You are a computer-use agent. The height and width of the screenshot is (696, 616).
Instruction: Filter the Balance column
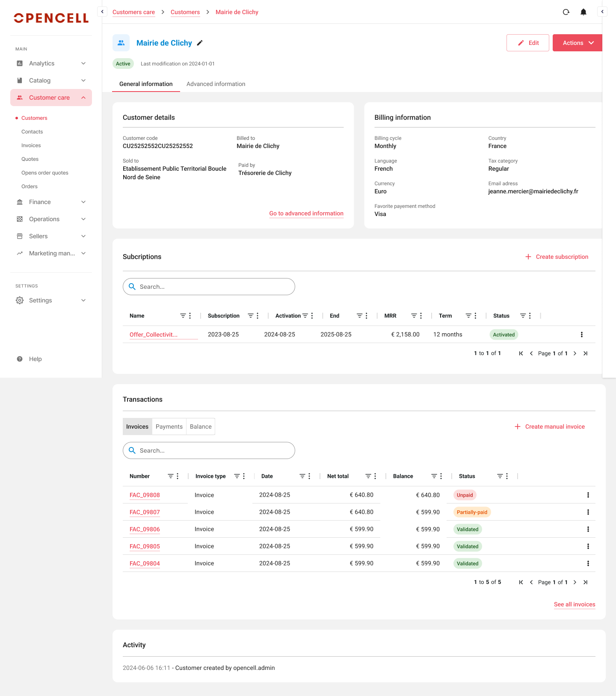(x=434, y=476)
